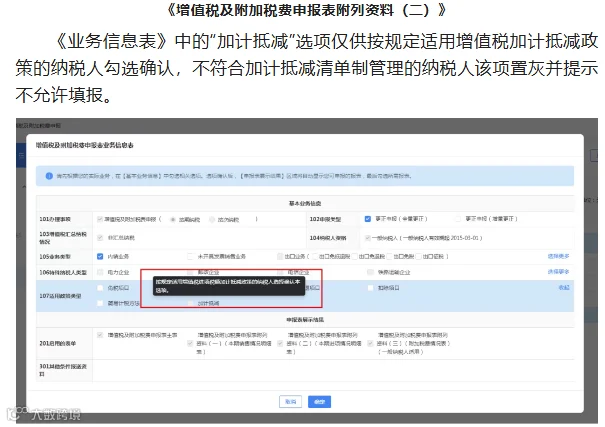
Task: Select the 按期纳税 radio button
Action: pyautogui.click(x=173, y=219)
